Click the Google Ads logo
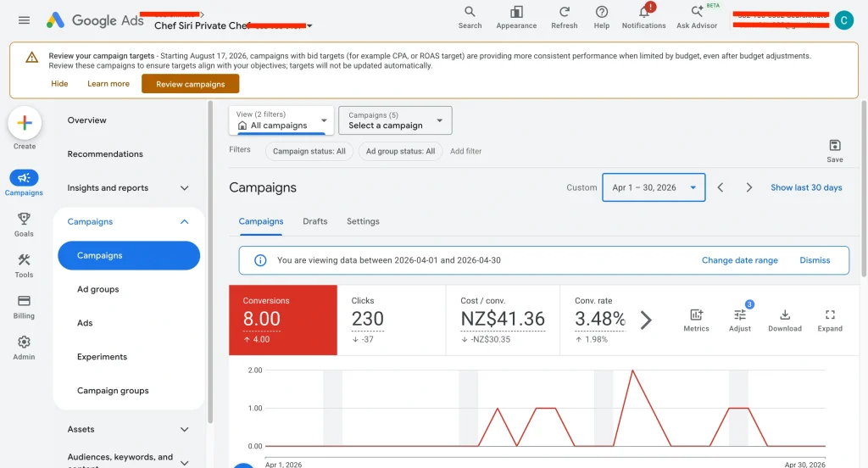 pyautogui.click(x=95, y=20)
